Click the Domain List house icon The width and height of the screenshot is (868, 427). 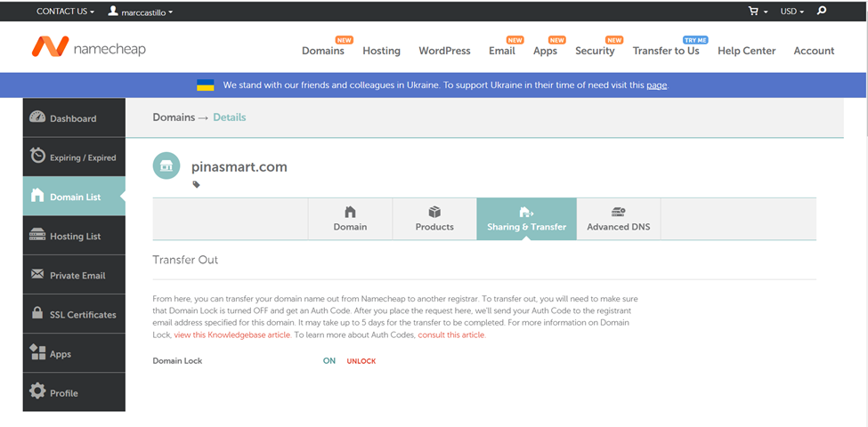tap(37, 195)
